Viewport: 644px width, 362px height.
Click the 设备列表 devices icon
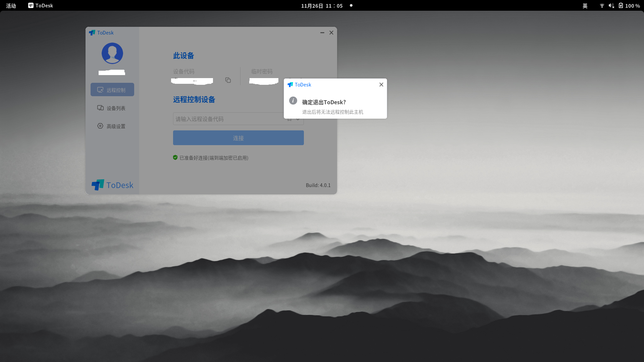click(100, 108)
